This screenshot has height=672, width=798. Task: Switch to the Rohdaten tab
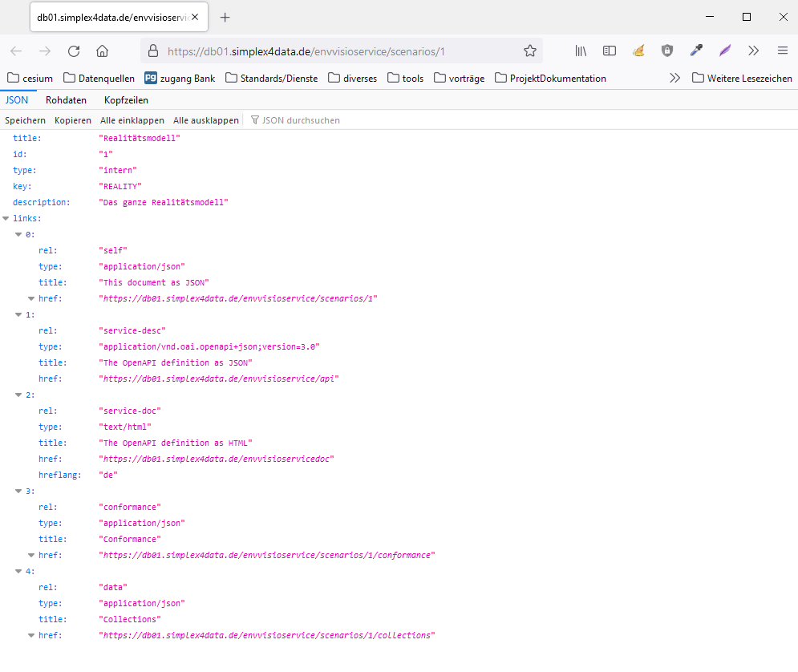click(66, 100)
